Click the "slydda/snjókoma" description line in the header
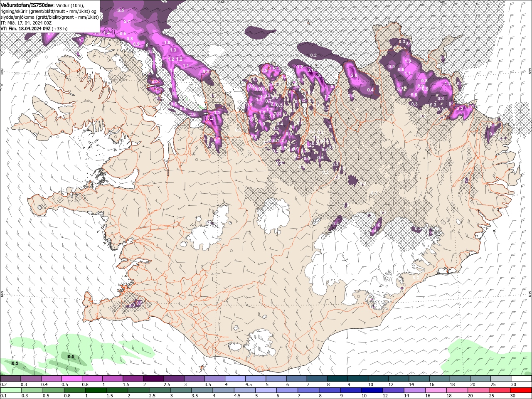Viewport: 532px width, 399px height. click(x=49, y=17)
